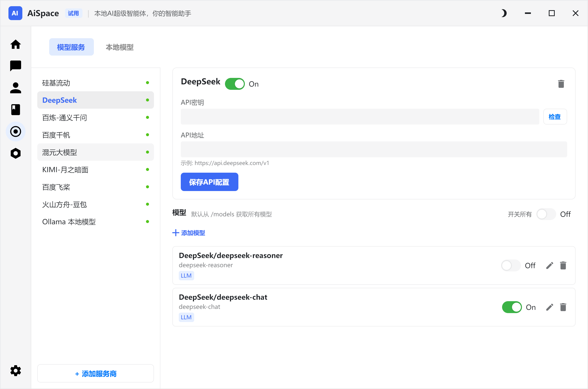Select 硅基流动 provider

pos(96,83)
